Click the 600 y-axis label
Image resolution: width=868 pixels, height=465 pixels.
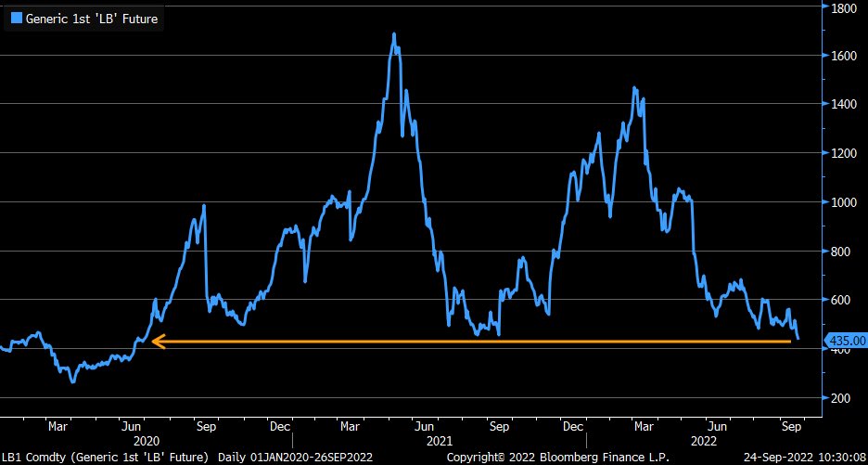tap(839, 300)
